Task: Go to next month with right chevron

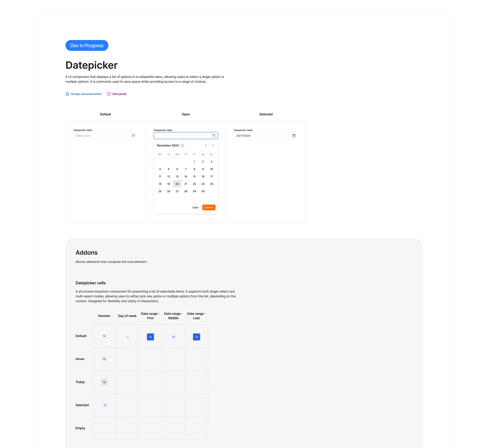Action: pos(213,145)
